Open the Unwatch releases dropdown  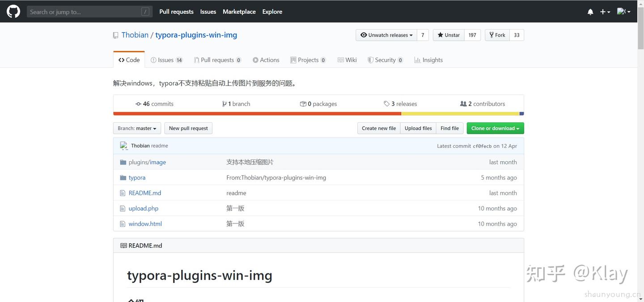(x=386, y=35)
